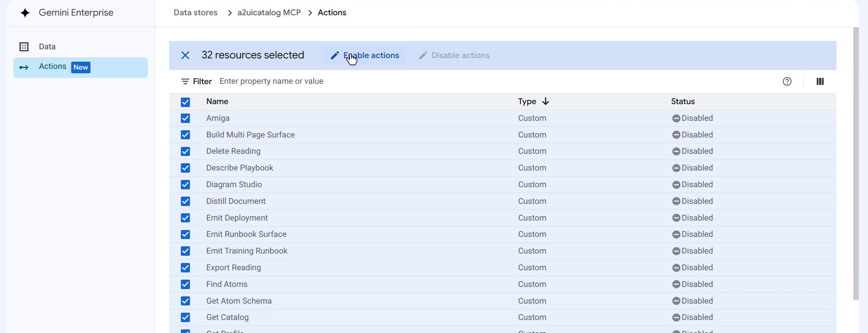
Task: Open the Data section in sidebar
Action: [x=81, y=47]
